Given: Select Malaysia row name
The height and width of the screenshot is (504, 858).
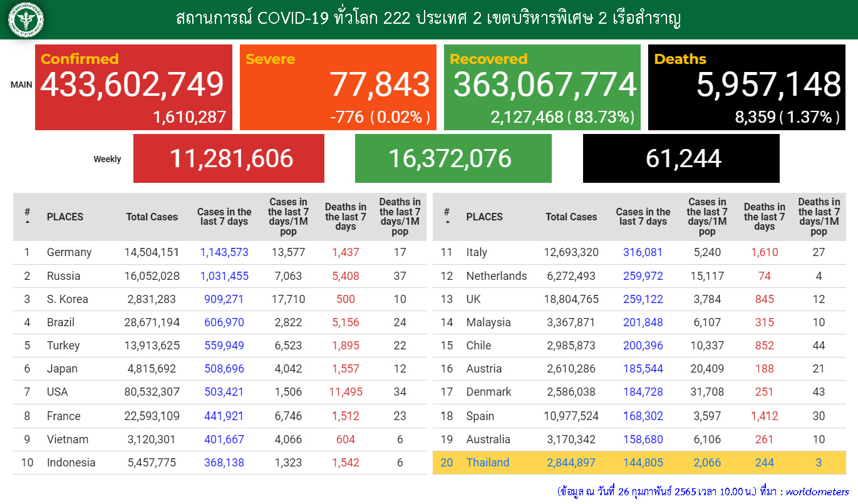Looking at the screenshot, I should (x=488, y=322).
